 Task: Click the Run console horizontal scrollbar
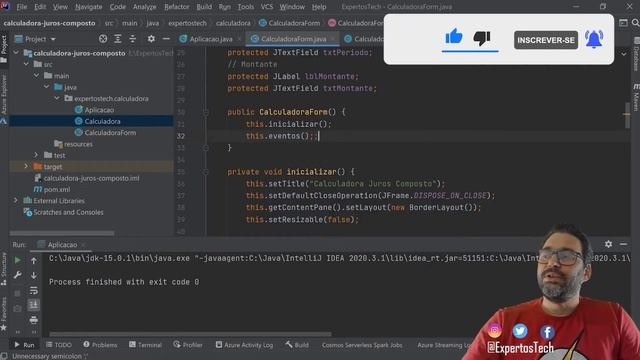pyautogui.click(x=190, y=335)
